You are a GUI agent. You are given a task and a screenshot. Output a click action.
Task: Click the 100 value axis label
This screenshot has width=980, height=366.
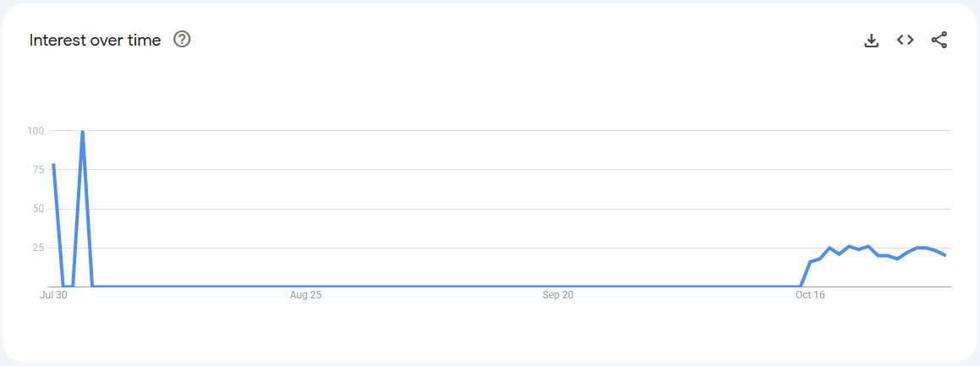[x=36, y=130]
